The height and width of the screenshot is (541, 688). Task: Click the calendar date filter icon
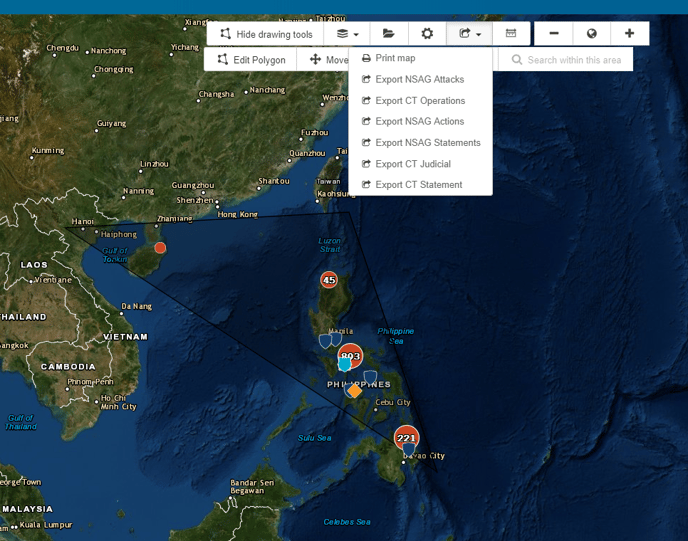(x=511, y=34)
